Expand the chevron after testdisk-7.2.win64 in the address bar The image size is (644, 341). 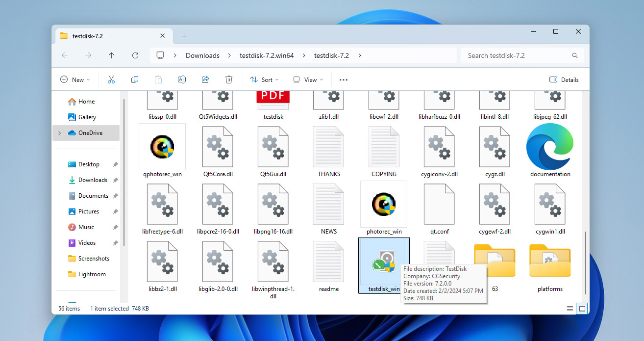pos(303,55)
